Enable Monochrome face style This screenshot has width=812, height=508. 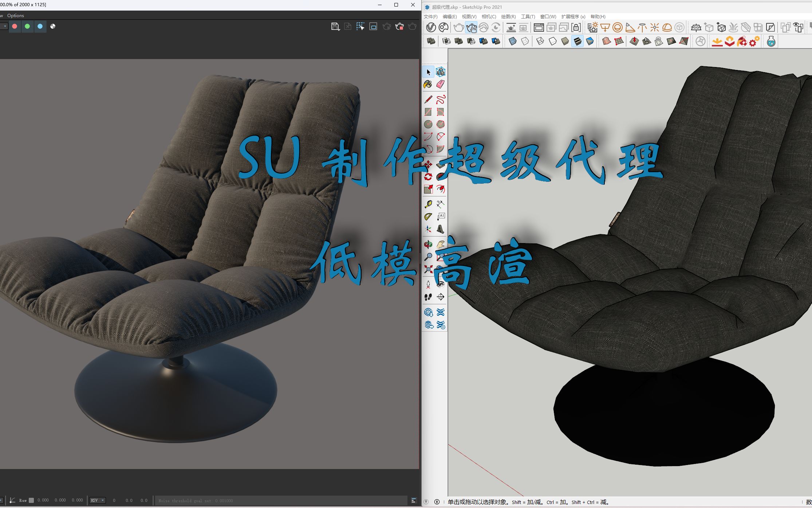(590, 41)
